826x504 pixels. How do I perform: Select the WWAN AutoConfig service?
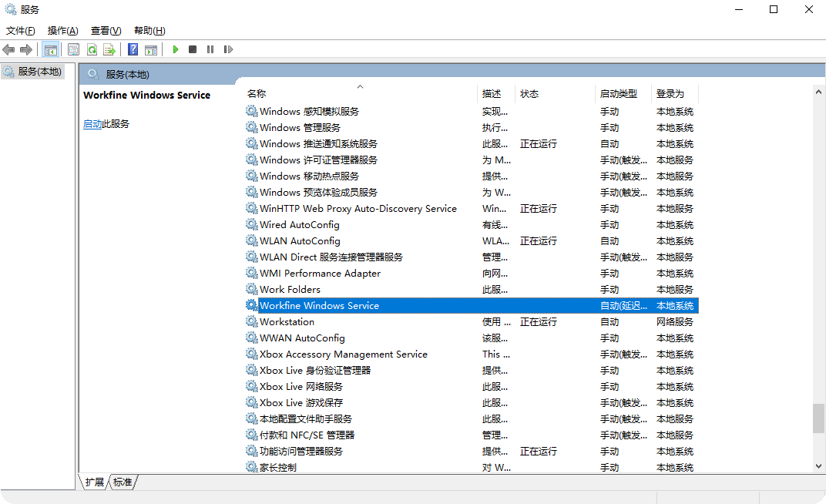472,338
